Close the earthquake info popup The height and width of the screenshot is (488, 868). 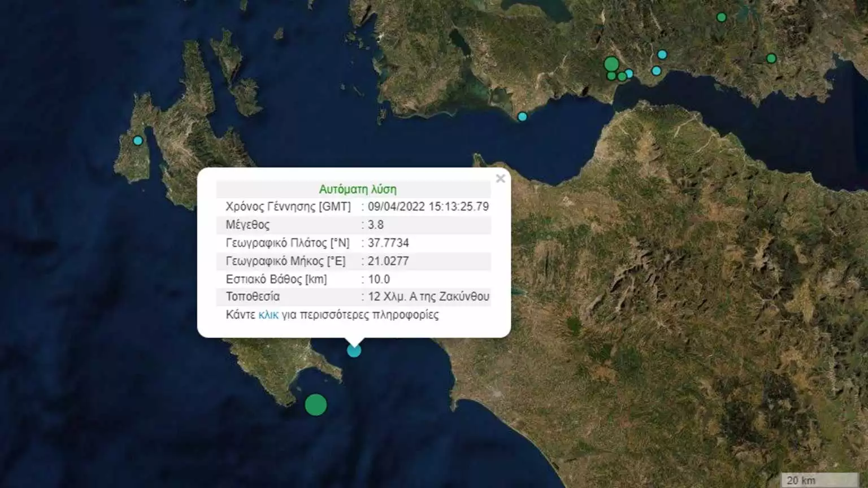(x=500, y=179)
